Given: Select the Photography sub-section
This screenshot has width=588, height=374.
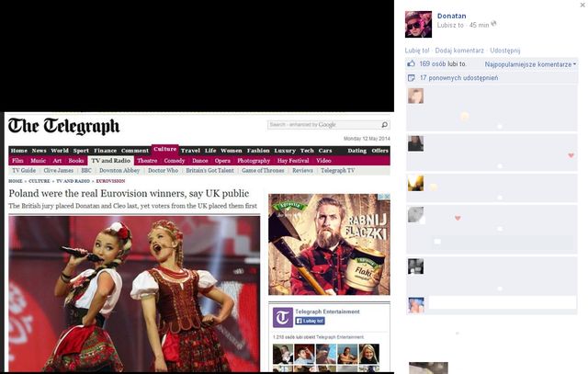Looking at the screenshot, I should (254, 161).
